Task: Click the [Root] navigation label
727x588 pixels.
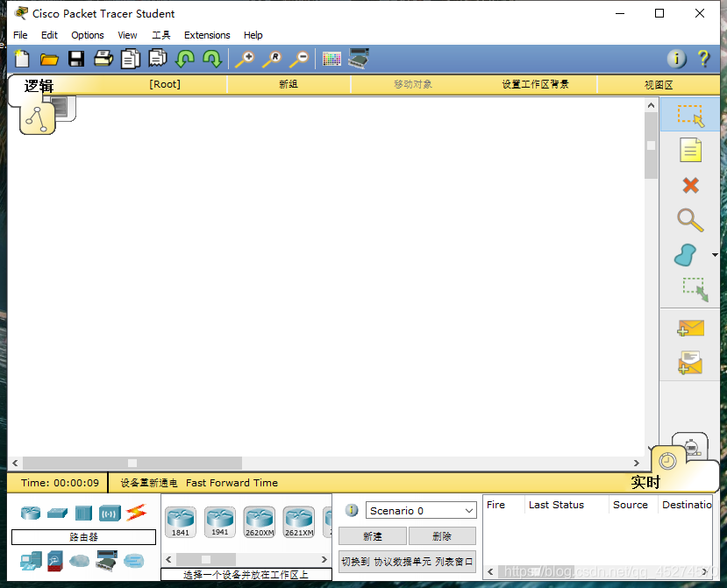Action: click(x=165, y=84)
